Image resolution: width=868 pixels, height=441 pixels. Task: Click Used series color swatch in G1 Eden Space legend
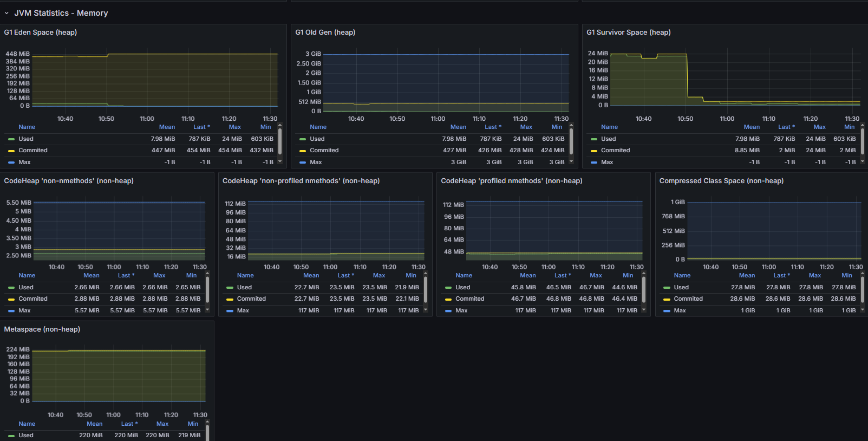click(11, 139)
